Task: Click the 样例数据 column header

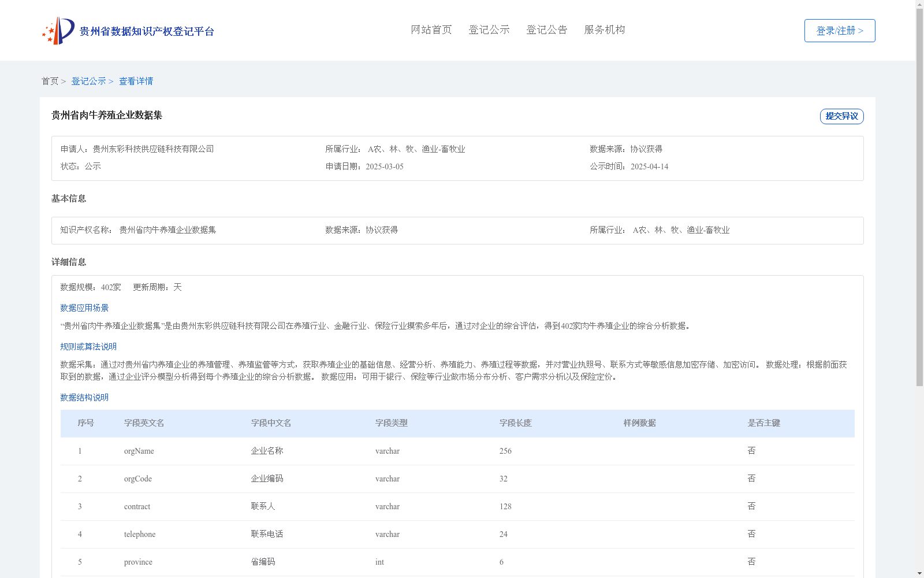Action: [x=640, y=423]
